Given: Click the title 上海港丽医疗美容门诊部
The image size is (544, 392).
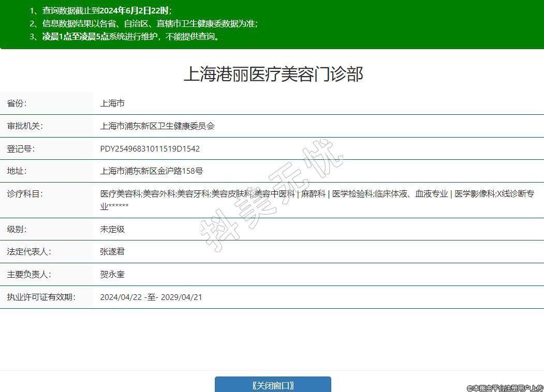Looking at the screenshot, I should tap(273, 74).
